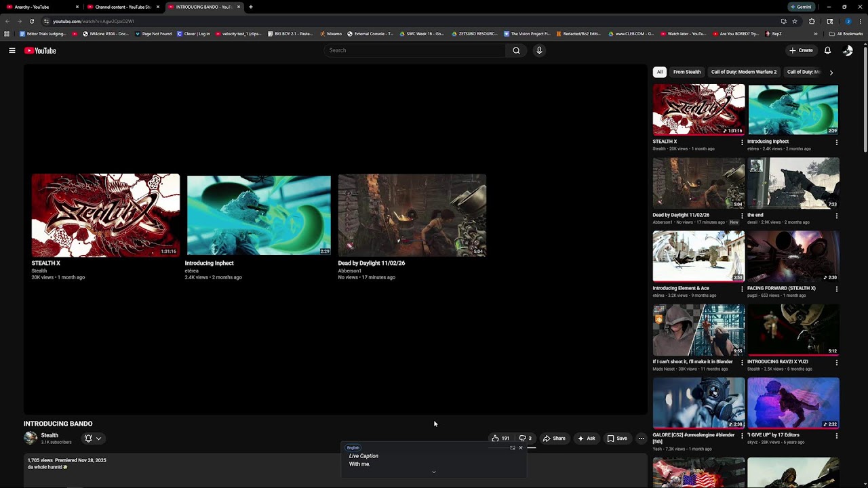Select the From Stealth filter chip

pyautogui.click(x=687, y=72)
